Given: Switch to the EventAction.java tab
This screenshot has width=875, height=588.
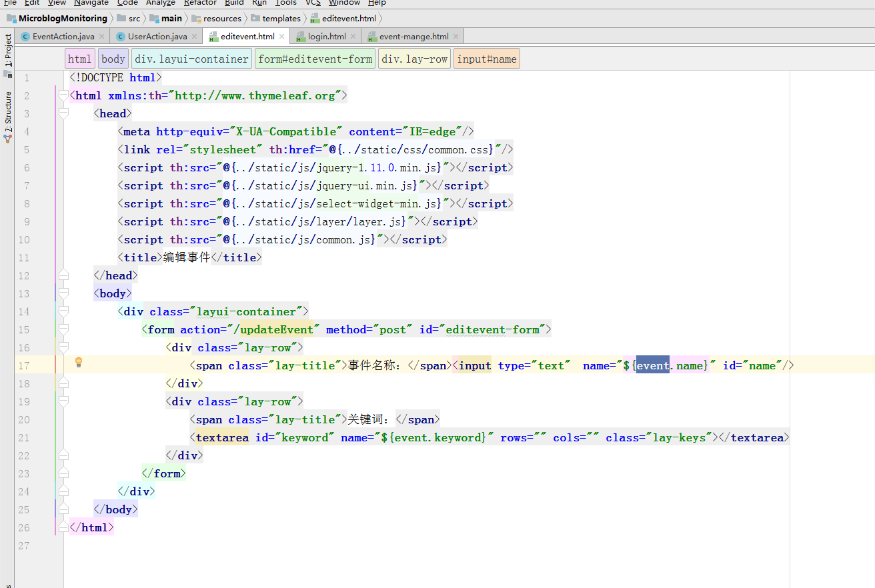Looking at the screenshot, I should 63,37.
